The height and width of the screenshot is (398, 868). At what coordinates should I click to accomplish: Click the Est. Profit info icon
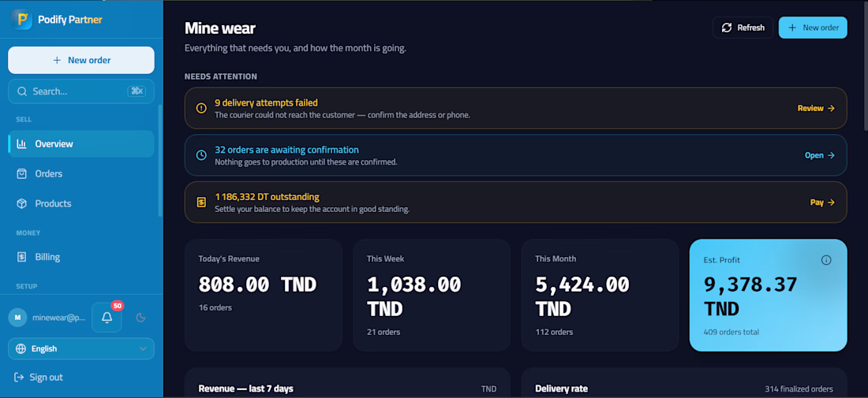pyautogui.click(x=826, y=260)
